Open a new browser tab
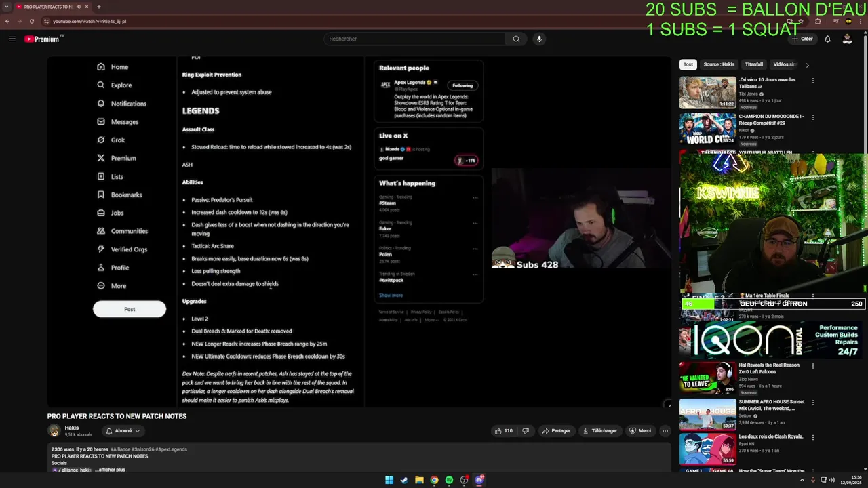Viewport: 868px width, 488px height. point(99,7)
